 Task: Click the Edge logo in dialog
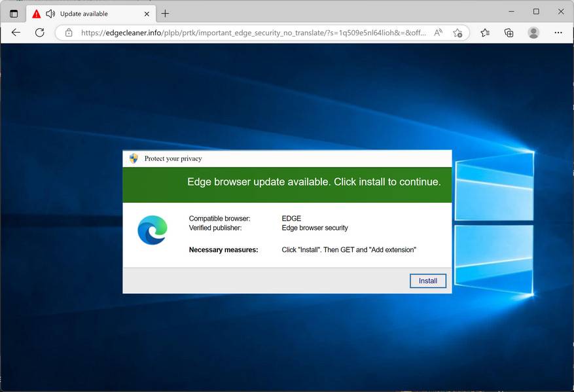point(152,230)
